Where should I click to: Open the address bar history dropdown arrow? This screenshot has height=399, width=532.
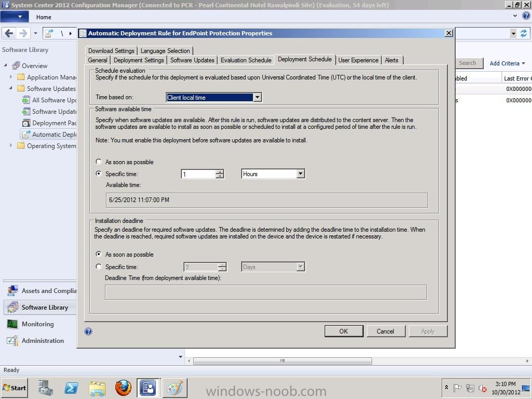tap(513, 33)
